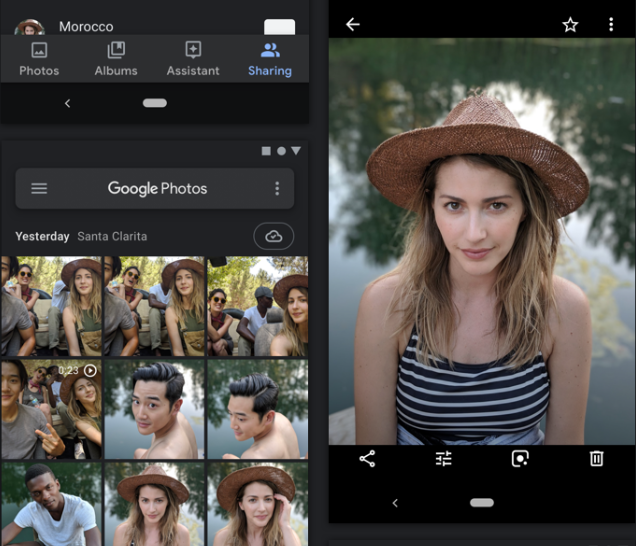Share the photo using share icon

367,459
